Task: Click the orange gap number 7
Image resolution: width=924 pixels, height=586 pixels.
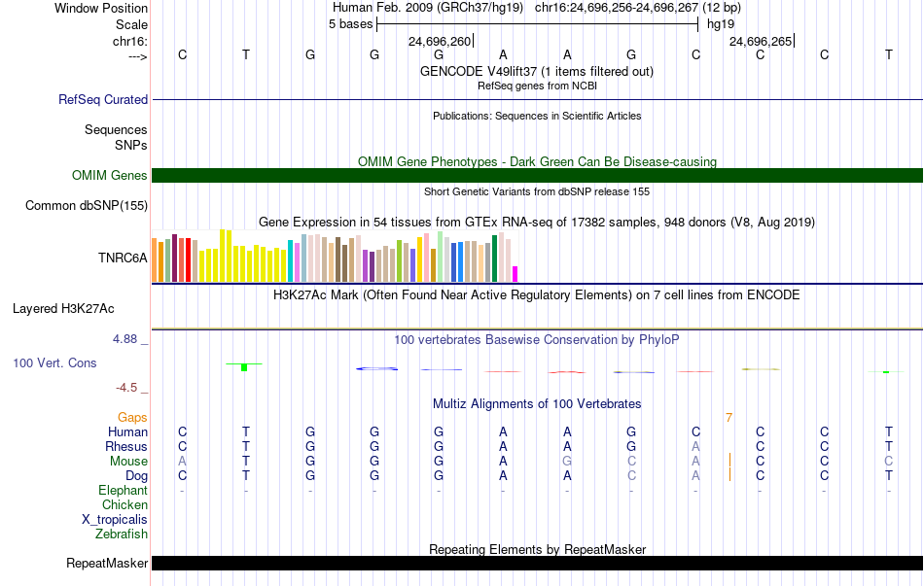Action: 729,418
